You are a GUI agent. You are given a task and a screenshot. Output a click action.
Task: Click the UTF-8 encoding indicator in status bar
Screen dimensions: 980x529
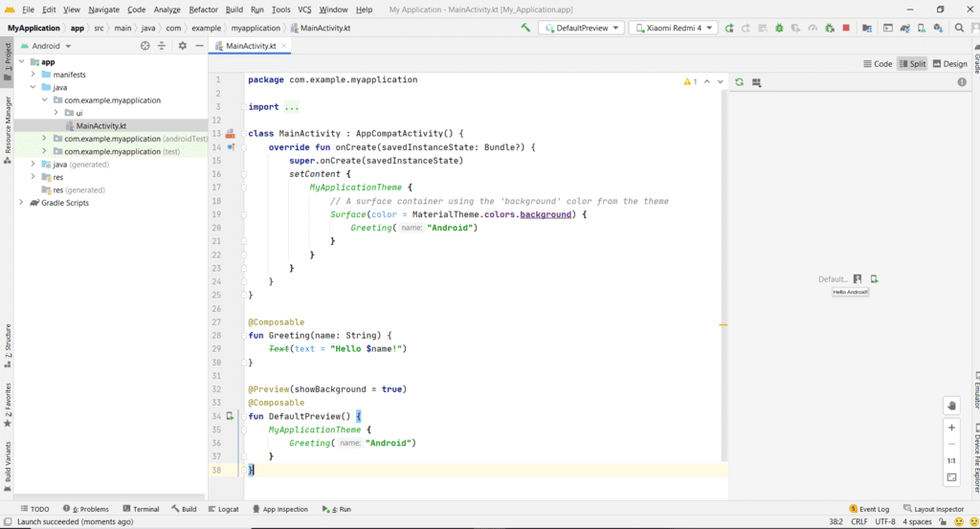pyautogui.click(x=885, y=522)
